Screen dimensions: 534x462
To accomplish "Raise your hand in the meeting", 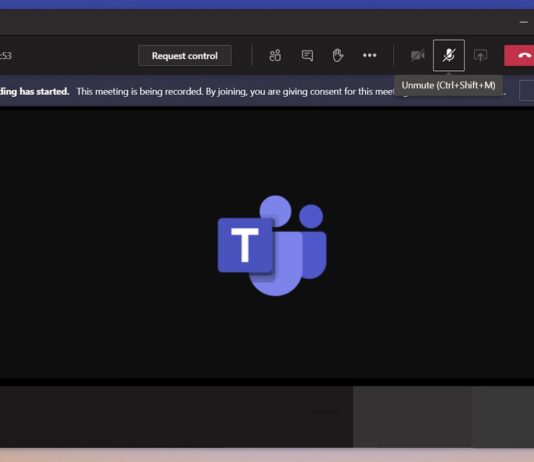I will coord(337,55).
